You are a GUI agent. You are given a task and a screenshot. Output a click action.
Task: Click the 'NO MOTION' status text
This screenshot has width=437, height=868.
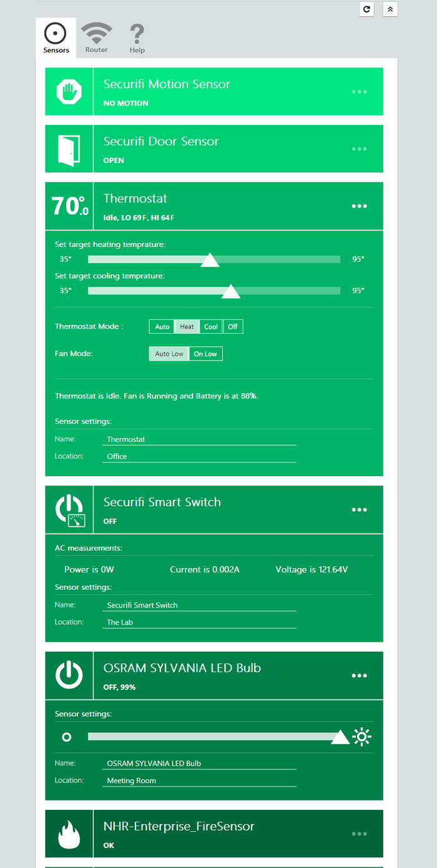(x=126, y=103)
